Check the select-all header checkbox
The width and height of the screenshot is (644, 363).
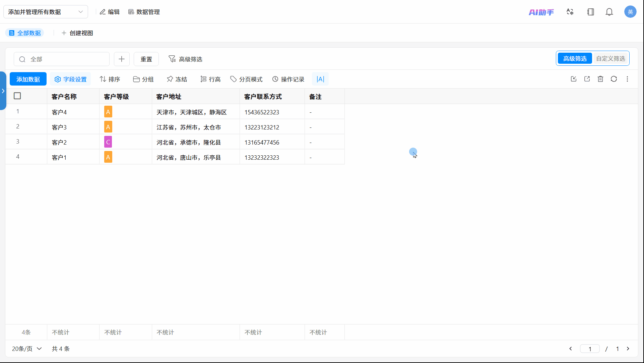click(x=17, y=96)
